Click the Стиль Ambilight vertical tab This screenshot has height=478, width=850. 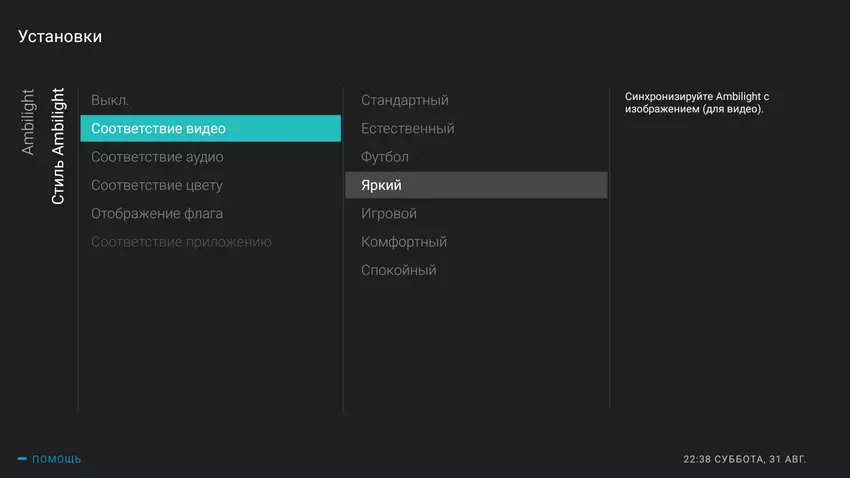(x=58, y=146)
